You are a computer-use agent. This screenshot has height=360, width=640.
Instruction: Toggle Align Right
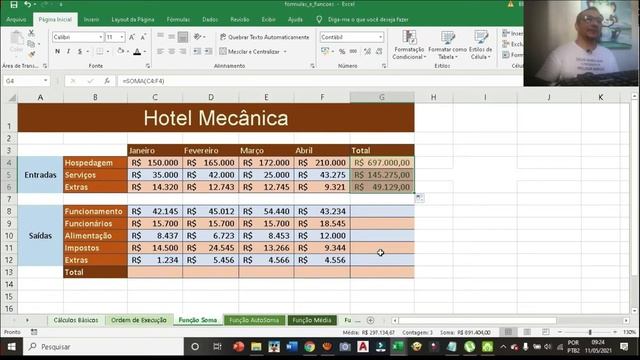point(183,51)
